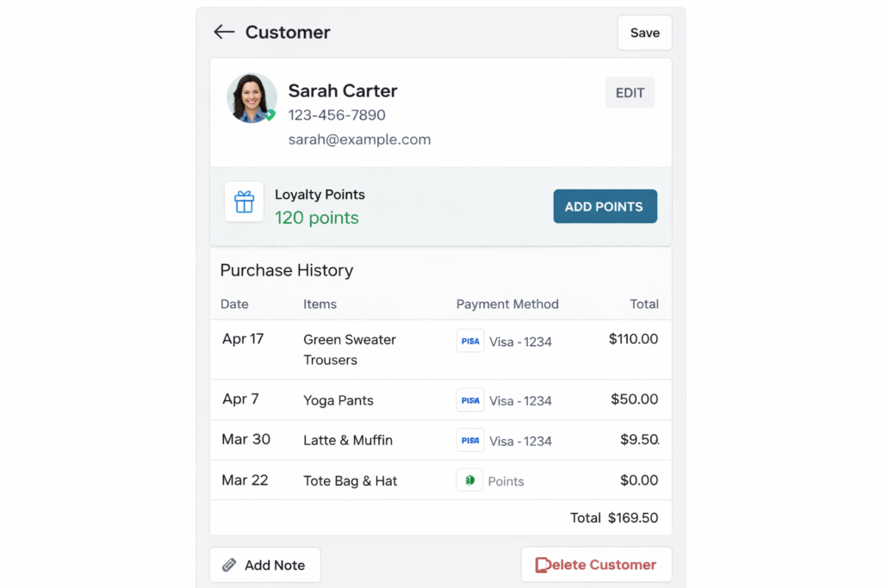Screen dimensions: 882x588
Task: Open the Green Sweater Trousers purchase
Action: (350, 350)
